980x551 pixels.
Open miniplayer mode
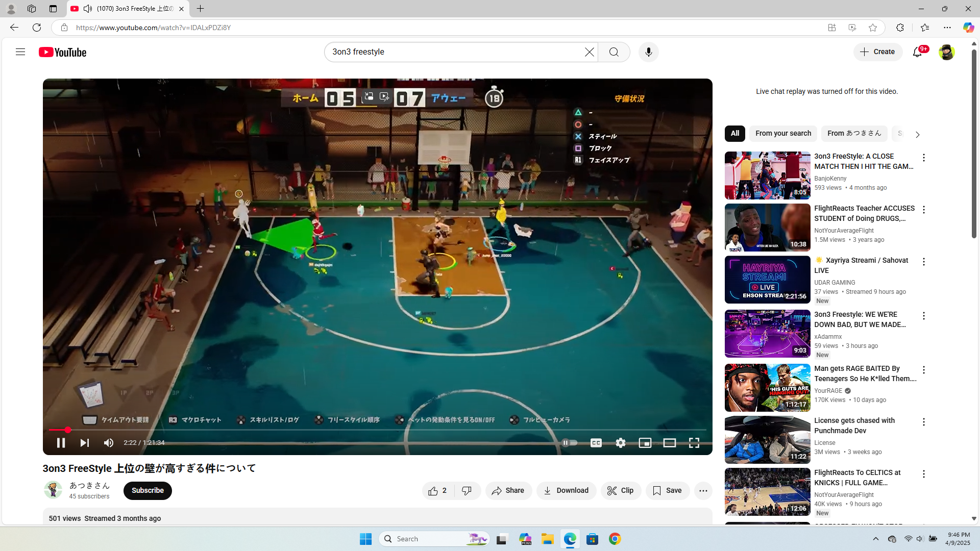(645, 443)
